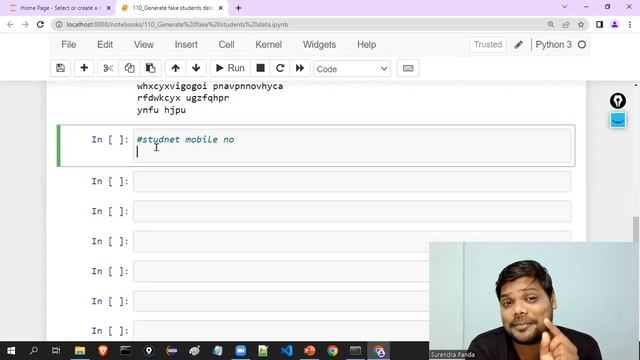640x360 pixels.
Task: Open Zoom from the taskbar
Action: (x=240, y=351)
